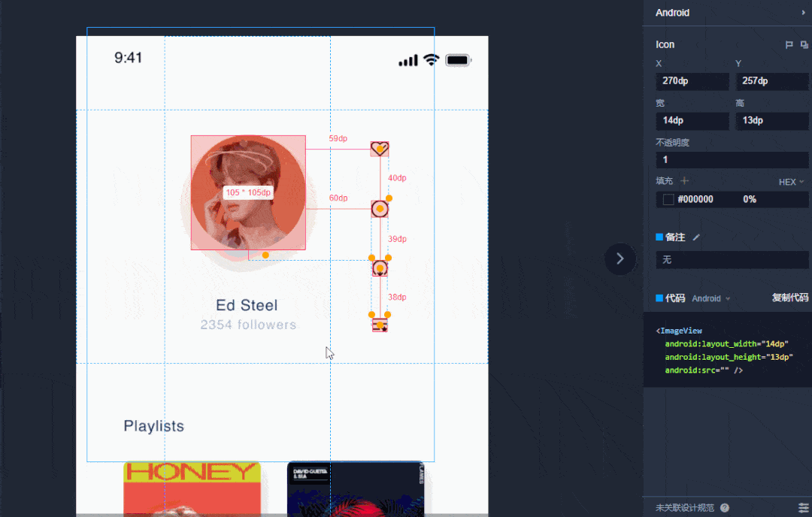Collapse the right panel with round arrow button
Screen dimensions: 812x517
620,258
